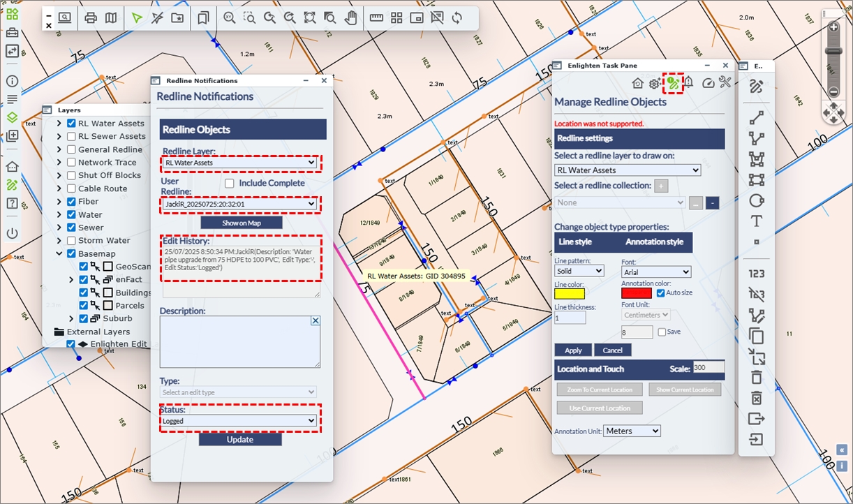Open the notifications bell in the Task Pane
Viewport: 853px width, 504px height.
click(x=689, y=83)
